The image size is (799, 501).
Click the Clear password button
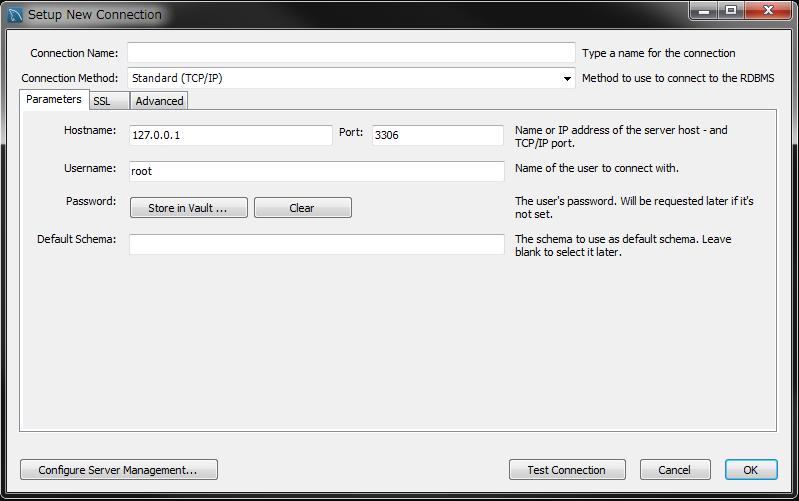(303, 208)
